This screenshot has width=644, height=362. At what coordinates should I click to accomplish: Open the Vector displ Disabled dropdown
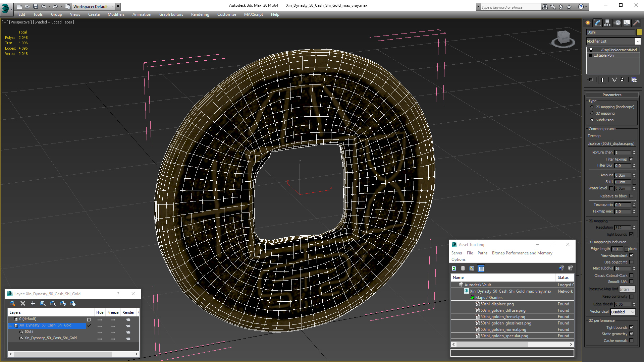(x=623, y=312)
